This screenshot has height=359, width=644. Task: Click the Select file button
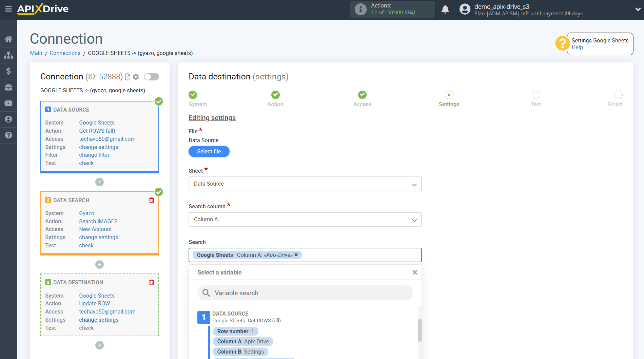click(209, 151)
